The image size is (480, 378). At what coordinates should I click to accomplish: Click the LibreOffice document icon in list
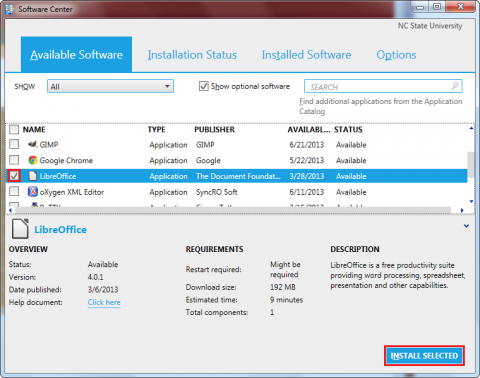(32, 176)
